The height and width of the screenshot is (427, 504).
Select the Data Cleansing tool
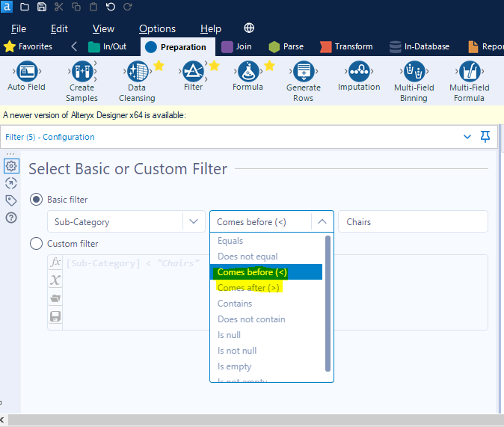point(137,72)
